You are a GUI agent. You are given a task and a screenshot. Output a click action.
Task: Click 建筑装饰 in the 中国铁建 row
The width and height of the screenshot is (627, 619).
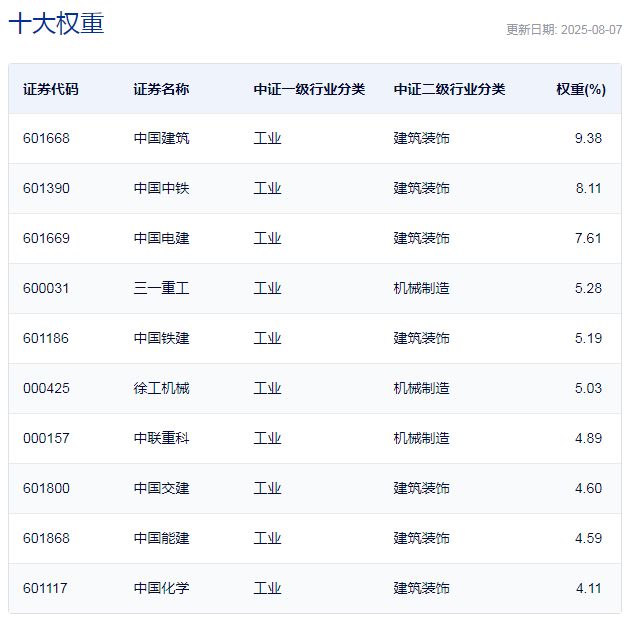[x=421, y=338]
